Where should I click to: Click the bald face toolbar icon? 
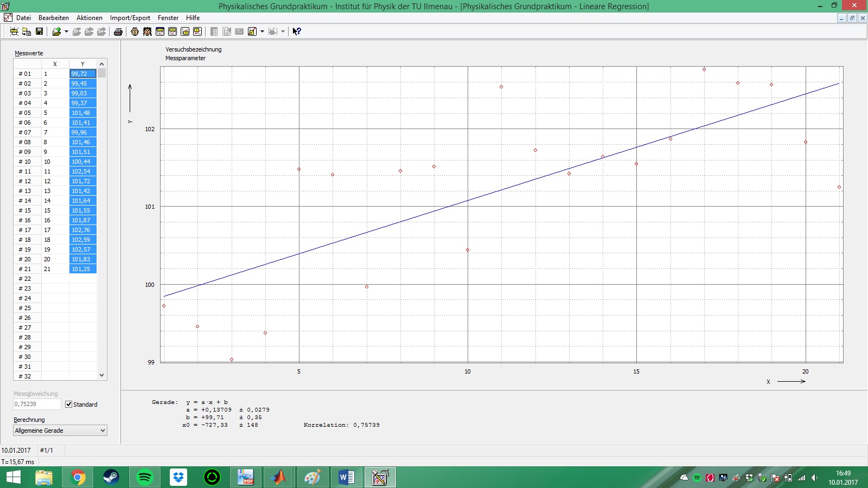pyautogui.click(x=135, y=31)
